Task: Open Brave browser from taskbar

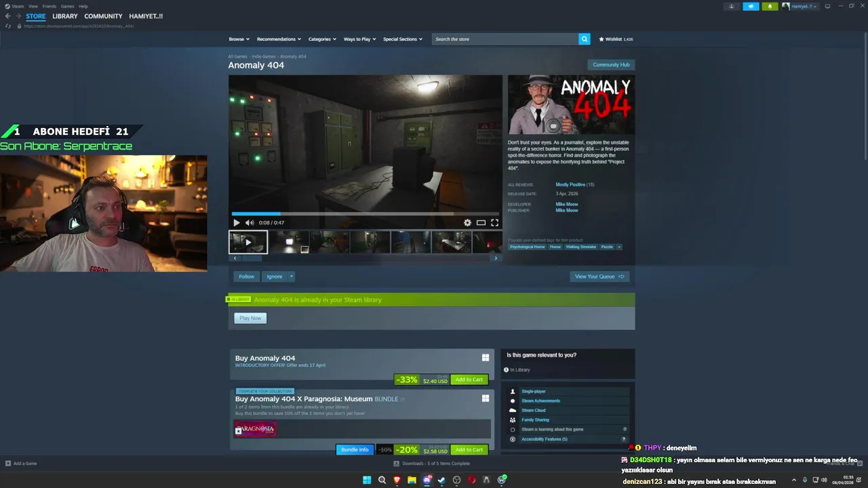Action: (x=397, y=480)
